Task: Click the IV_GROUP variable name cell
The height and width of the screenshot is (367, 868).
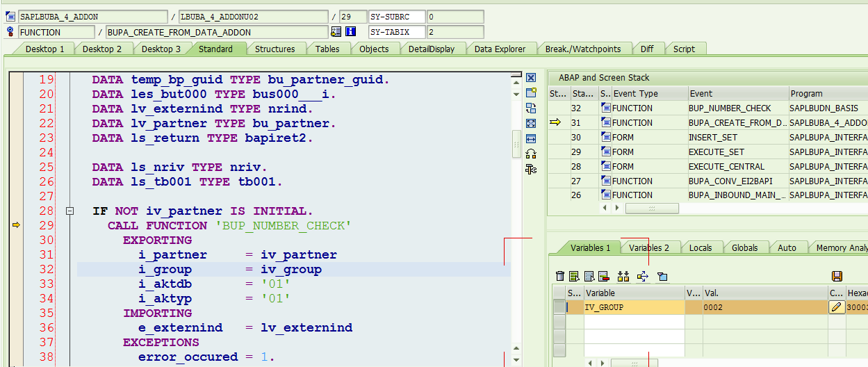Action: 634,307
